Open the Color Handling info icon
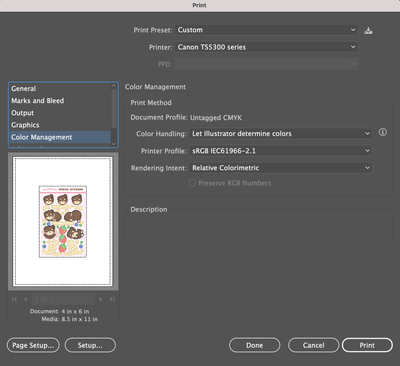This screenshot has height=366, width=400. [x=383, y=132]
